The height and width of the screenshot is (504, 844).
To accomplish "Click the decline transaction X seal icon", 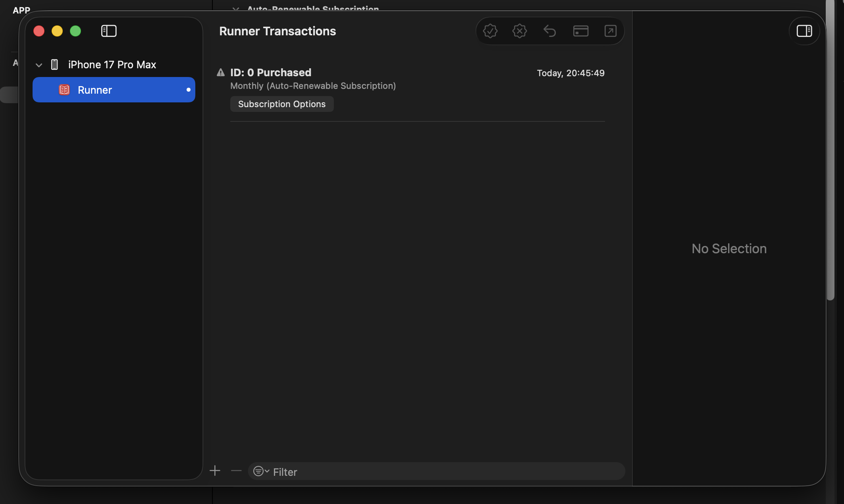I will pos(520,31).
